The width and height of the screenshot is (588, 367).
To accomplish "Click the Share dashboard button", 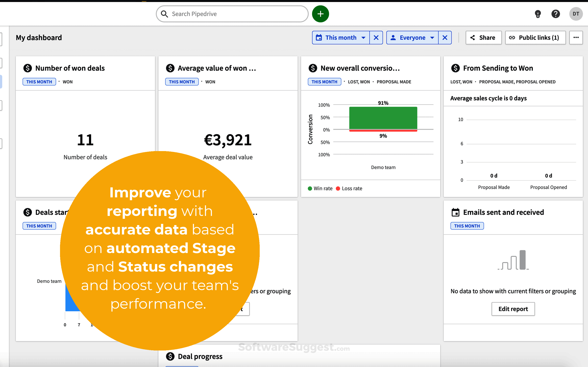I will (x=483, y=38).
